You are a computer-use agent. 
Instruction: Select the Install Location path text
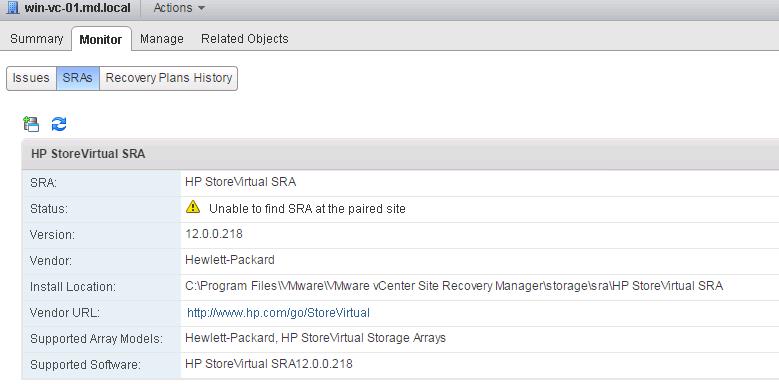(x=454, y=286)
